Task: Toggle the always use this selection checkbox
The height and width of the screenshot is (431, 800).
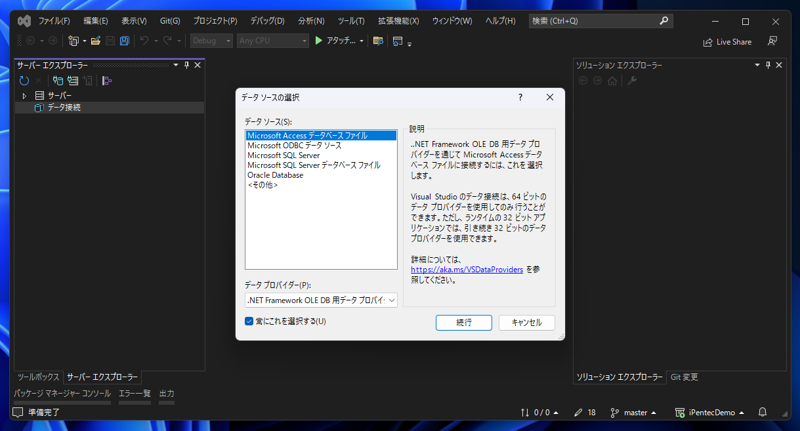Action: [x=249, y=321]
